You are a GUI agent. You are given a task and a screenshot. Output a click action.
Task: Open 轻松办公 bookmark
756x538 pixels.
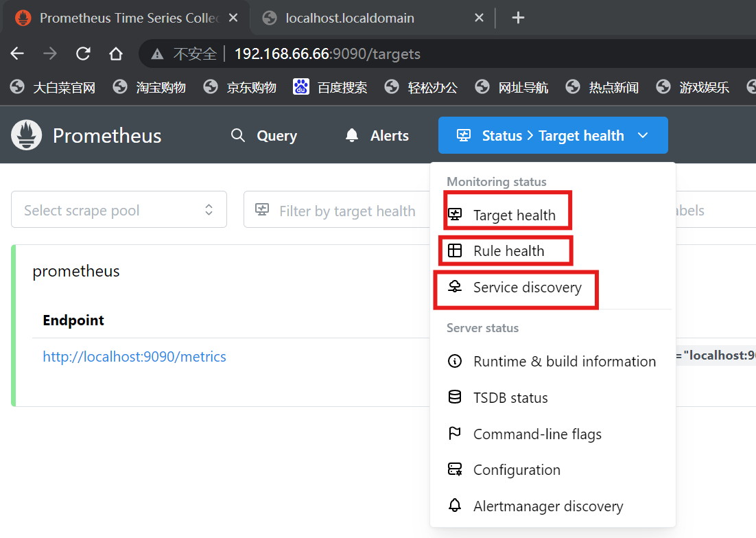click(x=421, y=87)
